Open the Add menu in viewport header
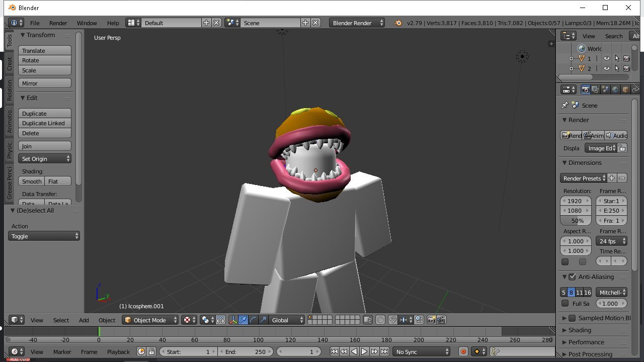The height and width of the screenshot is (362, 644). (84, 320)
